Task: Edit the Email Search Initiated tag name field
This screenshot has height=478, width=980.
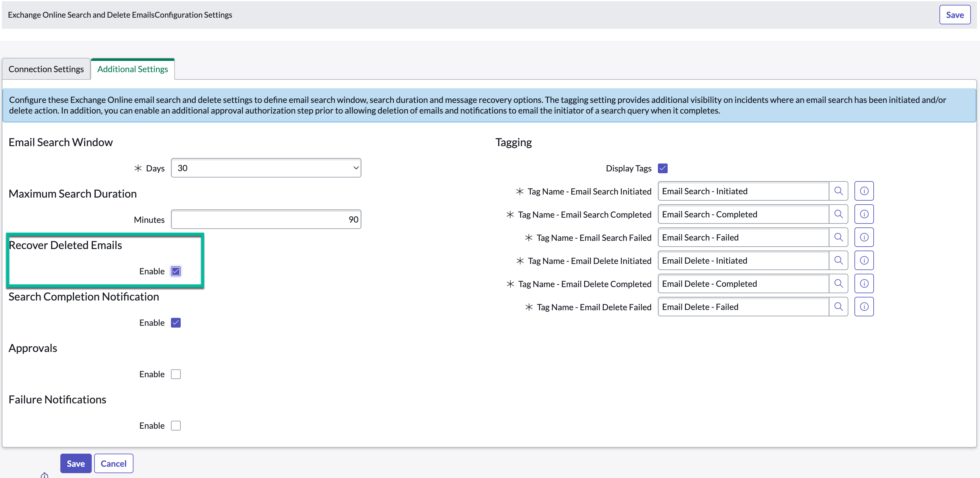Action: [x=743, y=191]
